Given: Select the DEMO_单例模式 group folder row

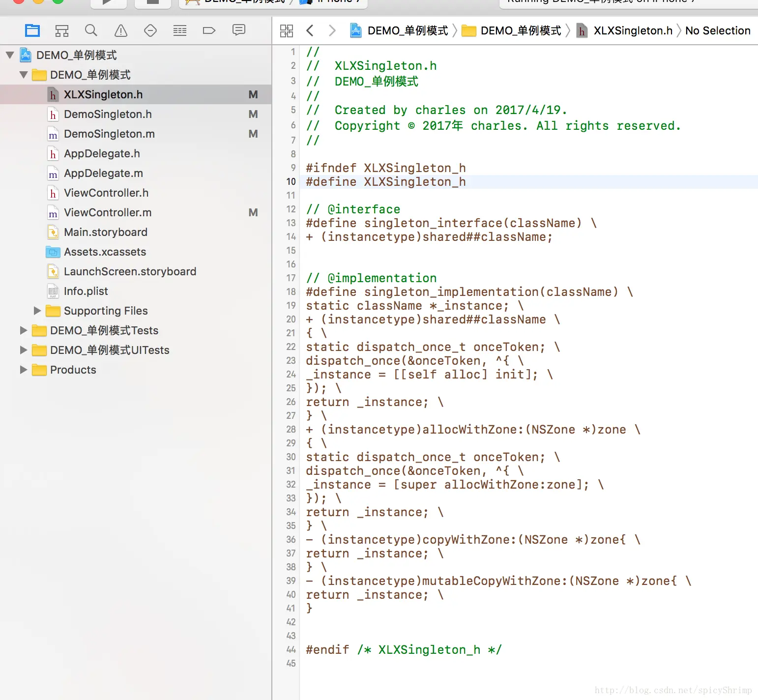Looking at the screenshot, I should click(136, 75).
